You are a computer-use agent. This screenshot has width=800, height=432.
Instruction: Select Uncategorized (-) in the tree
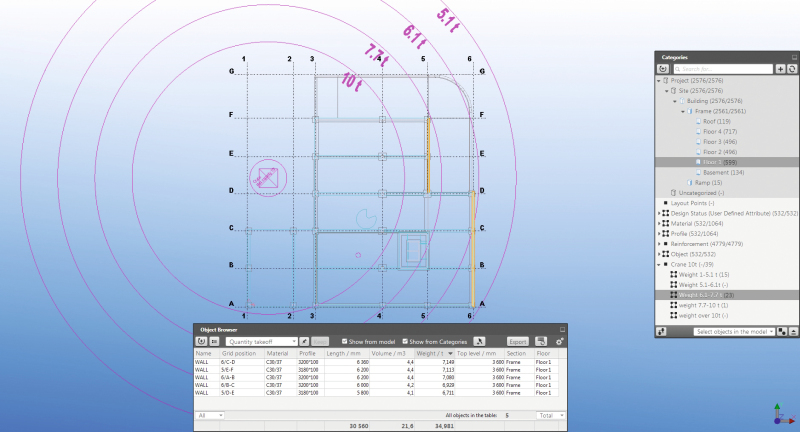[701, 193]
